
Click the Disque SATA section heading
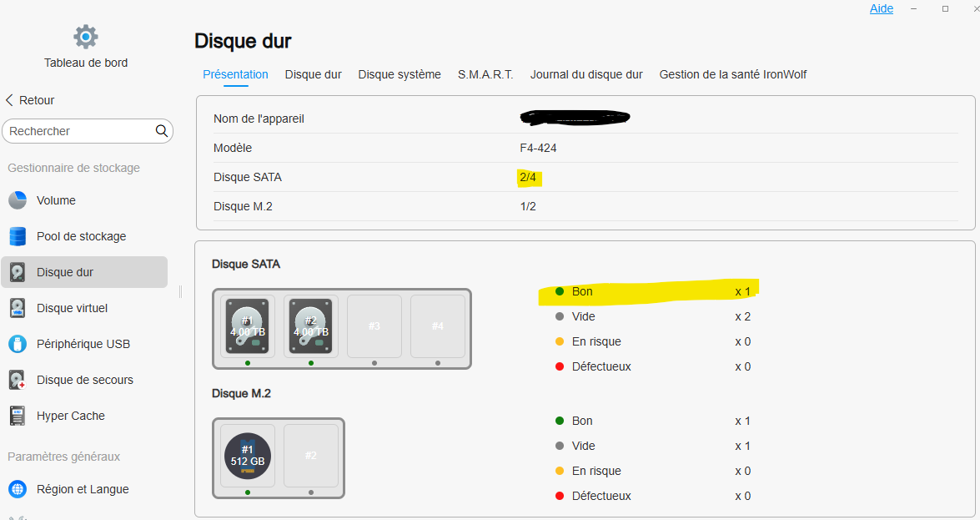pos(246,264)
